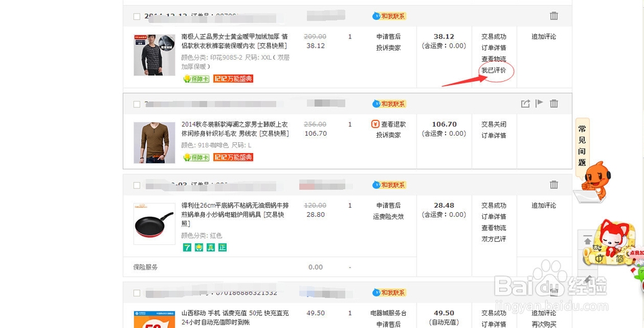Image resolution: width=644 pixels, height=328 pixels.
Task: Click the orange ¥ refund icon
Action: [375, 124]
